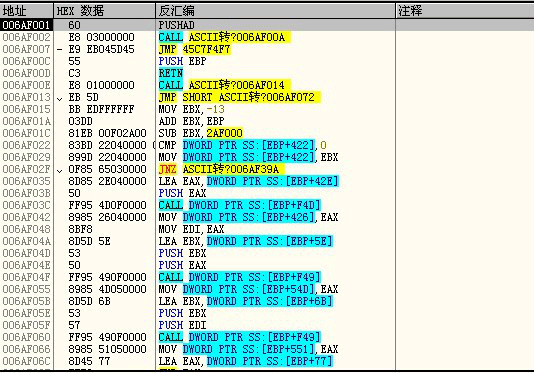
Task: Select address 006AF001 row
Action: pyautogui.click(x=267, y=25)
